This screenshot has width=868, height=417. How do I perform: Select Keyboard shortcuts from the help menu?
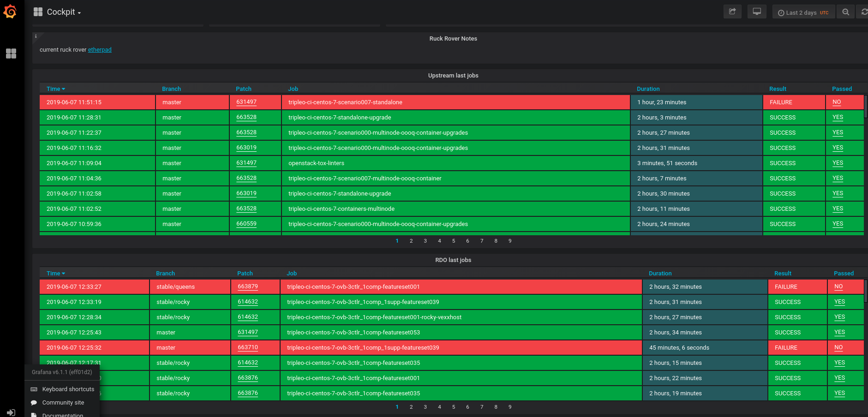(68, 389)
